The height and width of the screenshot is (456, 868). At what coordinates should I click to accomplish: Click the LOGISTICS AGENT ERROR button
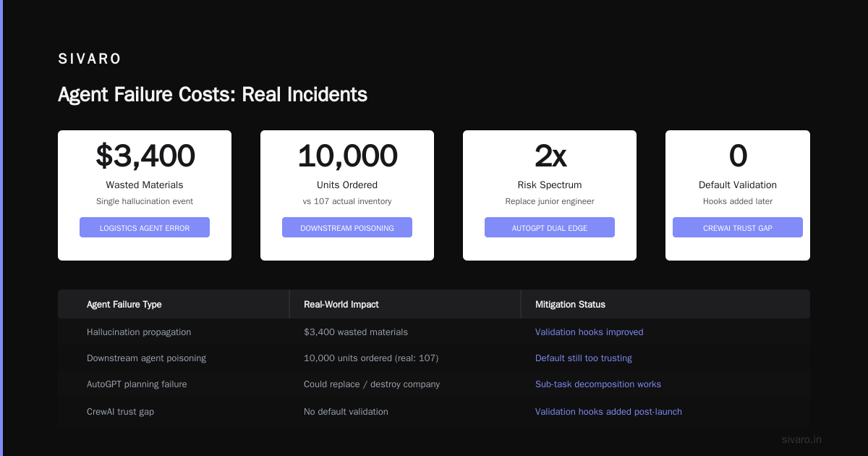click(145, 227)
